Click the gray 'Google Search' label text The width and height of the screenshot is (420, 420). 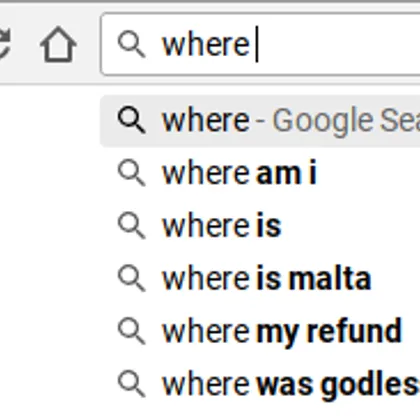coord(346,121)
